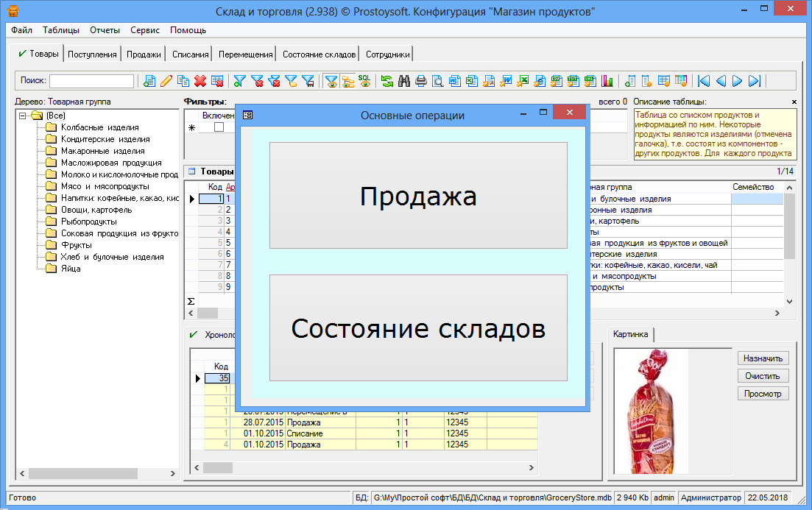Click into the Поиск search field

(91, 81)
